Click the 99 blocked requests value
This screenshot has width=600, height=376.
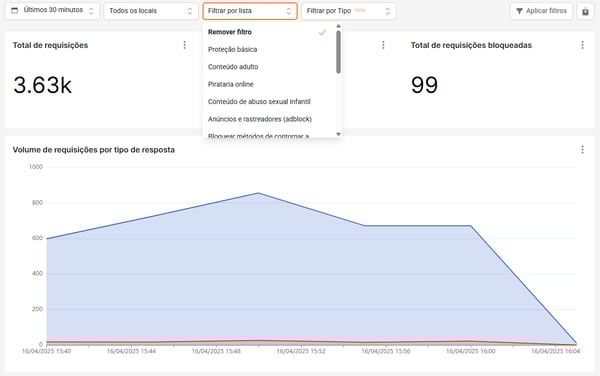(424, 85)
